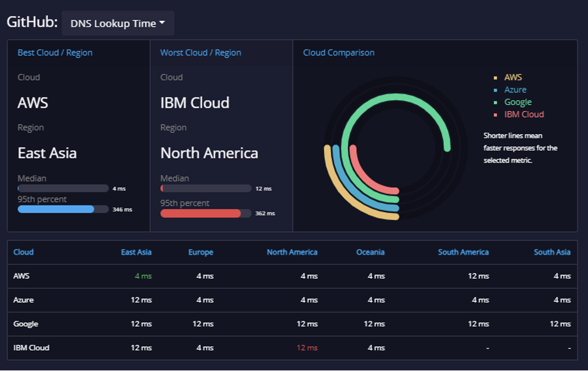The height and width of the screenshot is (371, 588).
Task: Click the green 4 ms AWS East Asia cell
Action: coord(143,276)
